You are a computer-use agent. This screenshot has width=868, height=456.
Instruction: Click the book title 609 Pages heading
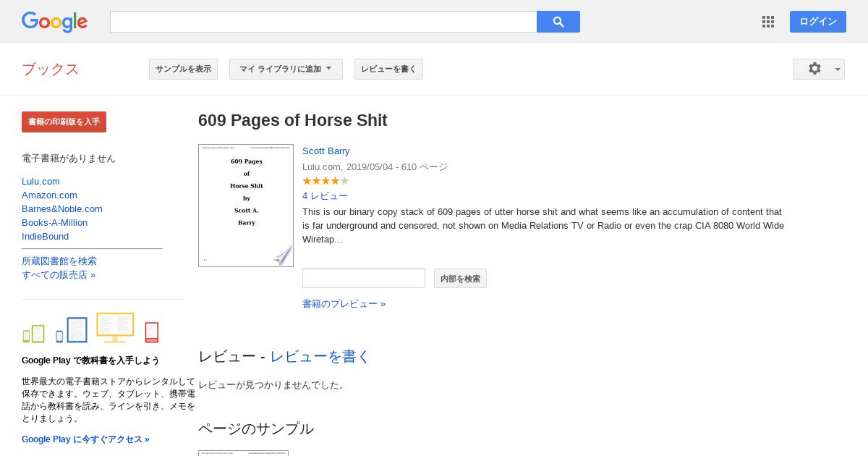click(x=293, y=120)
